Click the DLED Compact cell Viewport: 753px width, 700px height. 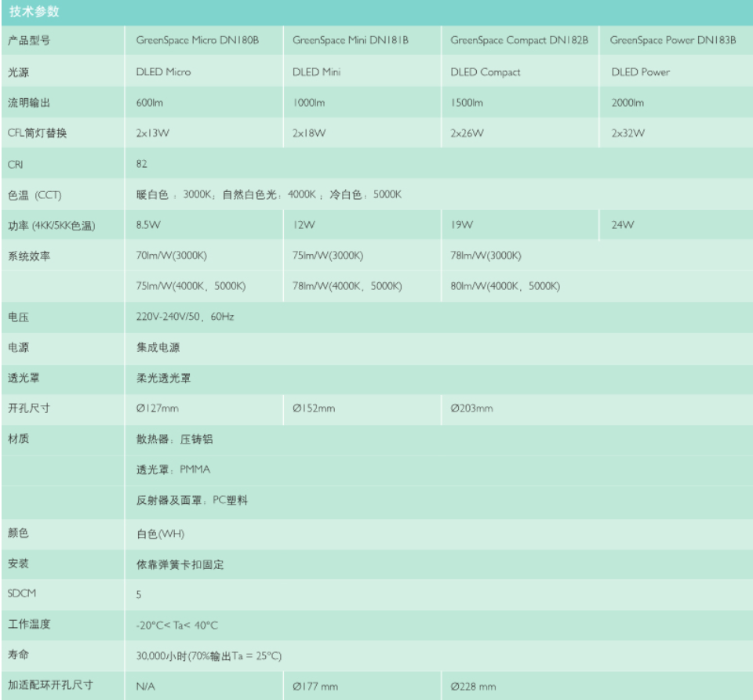tap(485, 72)
